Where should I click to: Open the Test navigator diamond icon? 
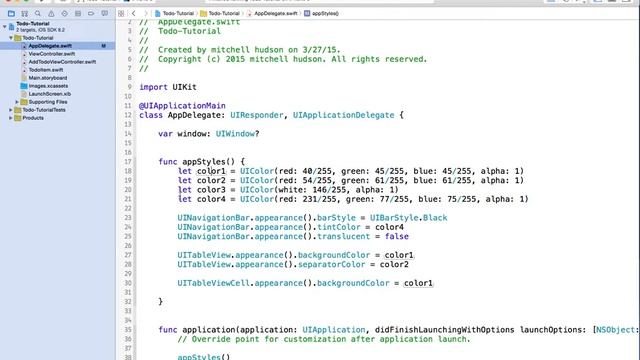(64, 13)
